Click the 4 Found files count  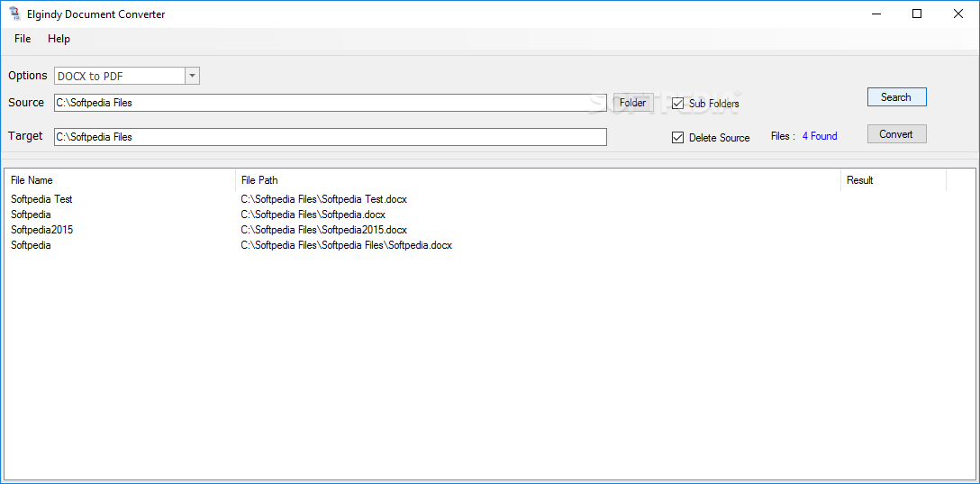pos(820,136)
